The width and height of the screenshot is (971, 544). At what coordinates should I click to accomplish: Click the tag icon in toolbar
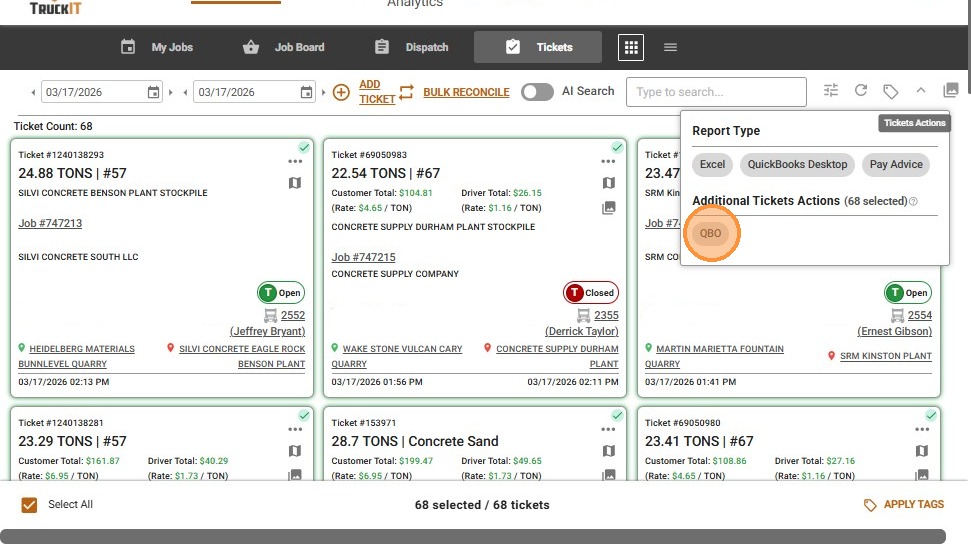pyautogui.click(x=890, y=92)
